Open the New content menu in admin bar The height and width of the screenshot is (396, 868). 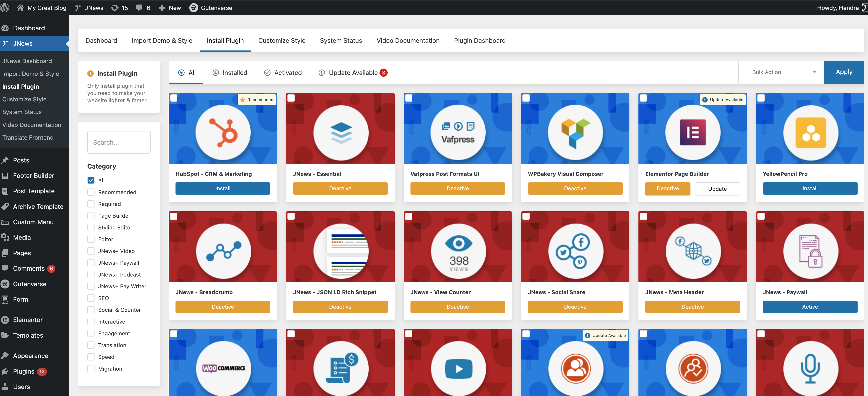[x=170, y=7]
